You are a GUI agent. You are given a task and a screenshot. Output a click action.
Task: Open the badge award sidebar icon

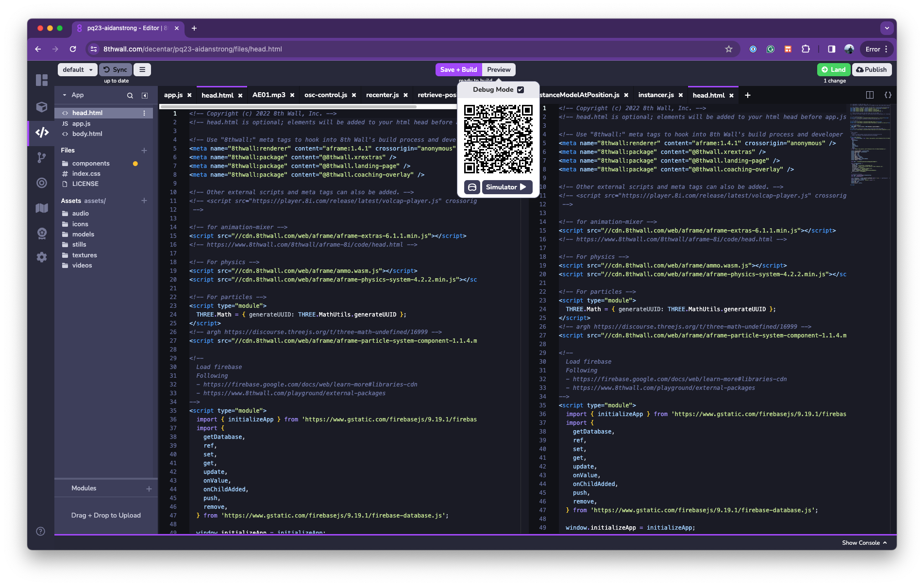point(42,233)
